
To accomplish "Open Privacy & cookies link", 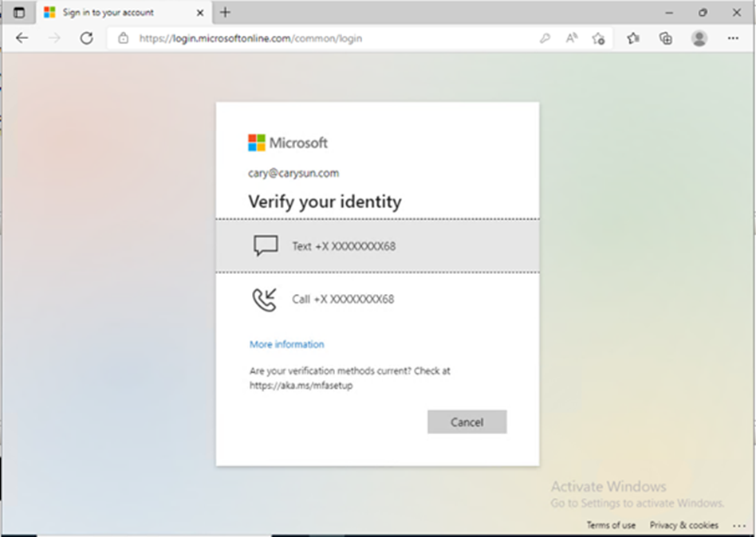I will coord(683,525).
